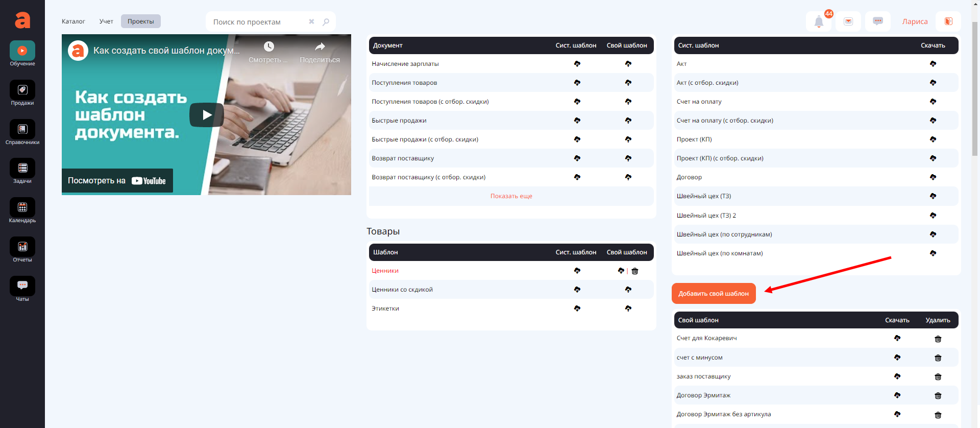Open notifications bell with 44 badge

pos(819,21)
